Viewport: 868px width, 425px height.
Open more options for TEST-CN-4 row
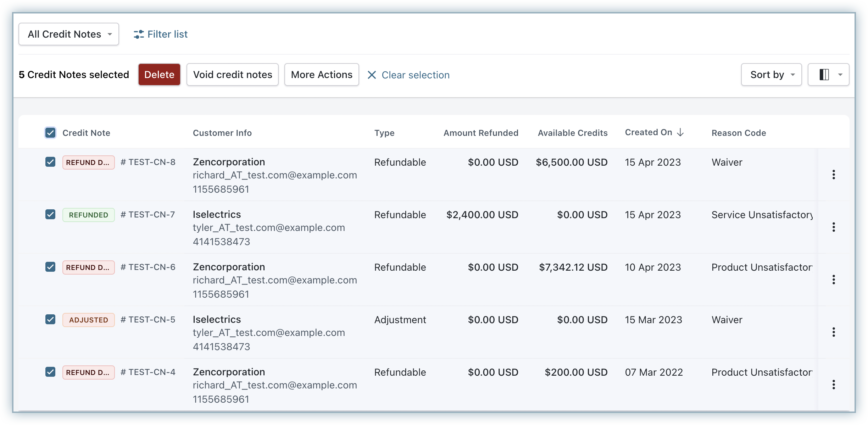pyautogui.click(x=833, y=385)
